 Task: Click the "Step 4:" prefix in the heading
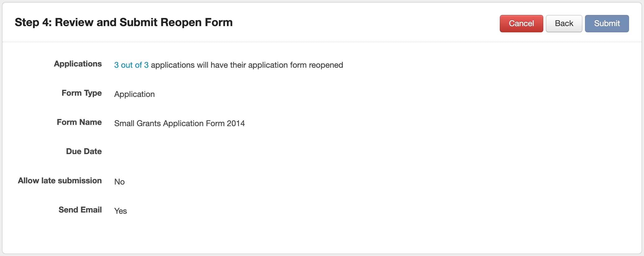coord(33,22)
